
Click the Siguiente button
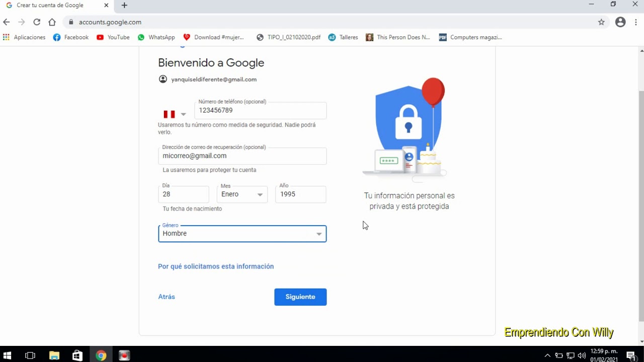point(300,297)
